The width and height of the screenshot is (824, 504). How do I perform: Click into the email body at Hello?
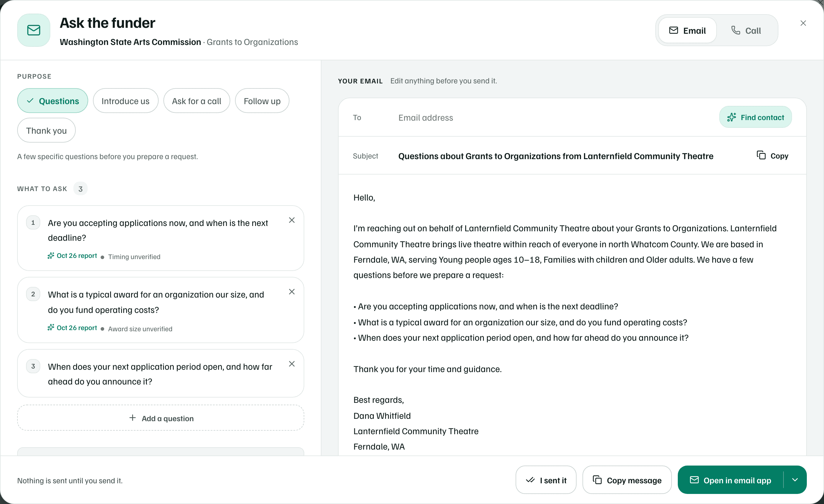pyautogui.click(x=364, y=198)
